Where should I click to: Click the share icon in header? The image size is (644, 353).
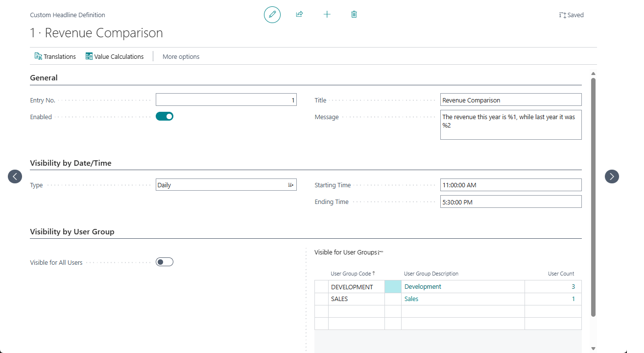[x=299, y=15]
